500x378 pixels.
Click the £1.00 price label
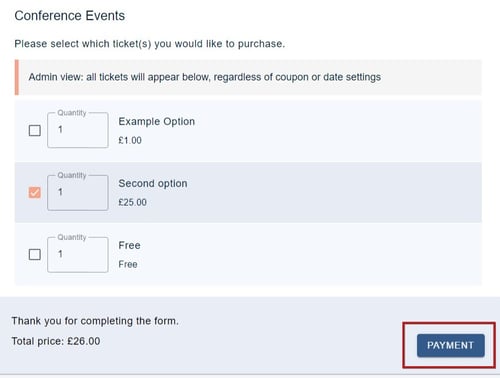click(x=130, y=140)
